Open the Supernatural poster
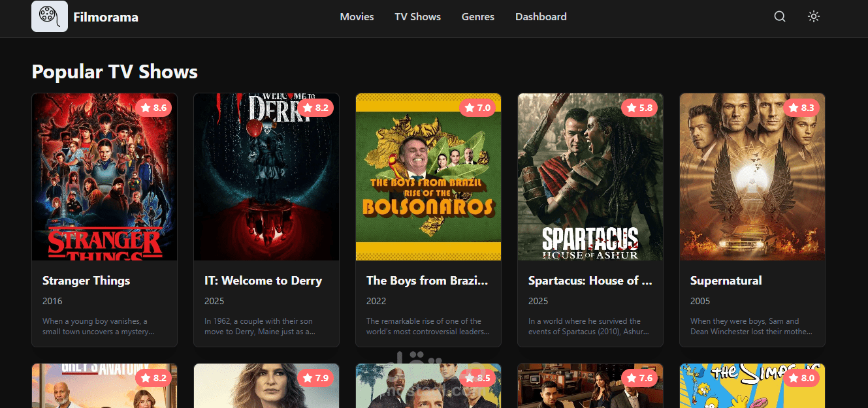Image resolution: width=868 pixels, height=408 pixels. tap(752, 177)
